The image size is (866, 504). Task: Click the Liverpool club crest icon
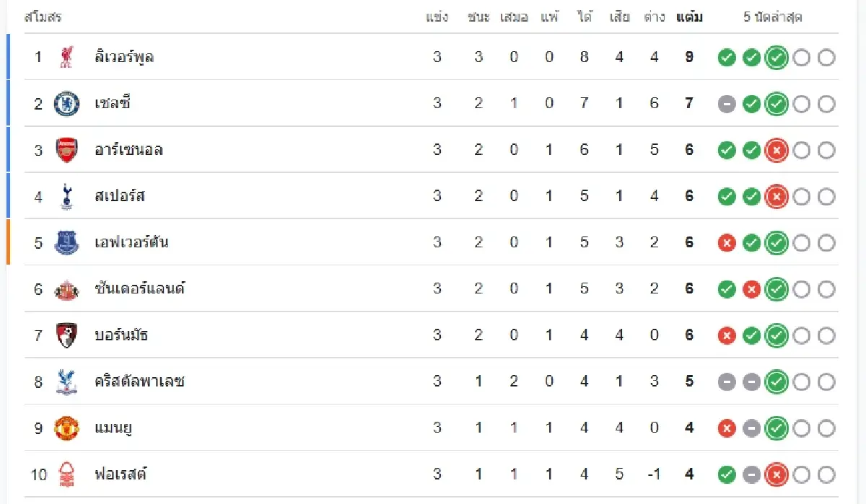(66, 57)
